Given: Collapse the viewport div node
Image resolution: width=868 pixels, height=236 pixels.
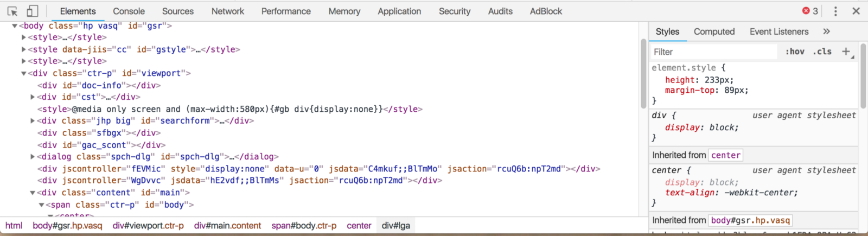Looking at the screenshot, I should point(24,73).
